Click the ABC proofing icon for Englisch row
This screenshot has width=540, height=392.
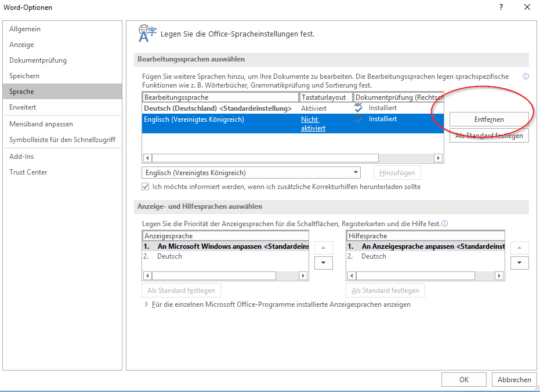click(x=358, y=119)
